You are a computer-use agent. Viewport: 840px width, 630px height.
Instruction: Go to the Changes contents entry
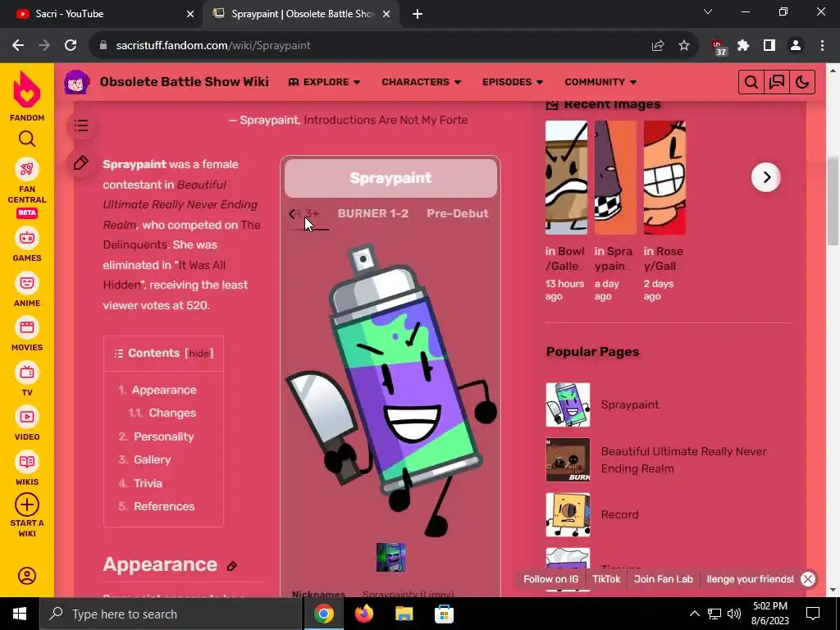(172, 413)
